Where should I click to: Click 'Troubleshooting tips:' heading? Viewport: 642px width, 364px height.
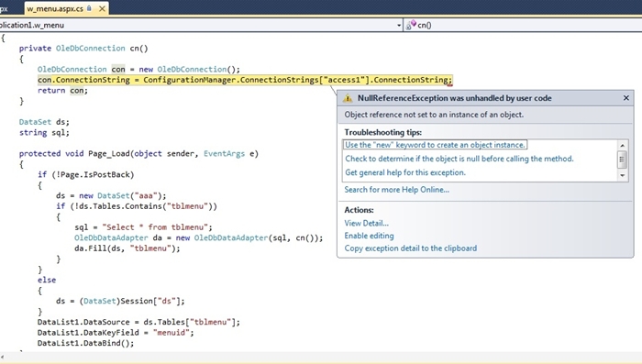[383, 132]
